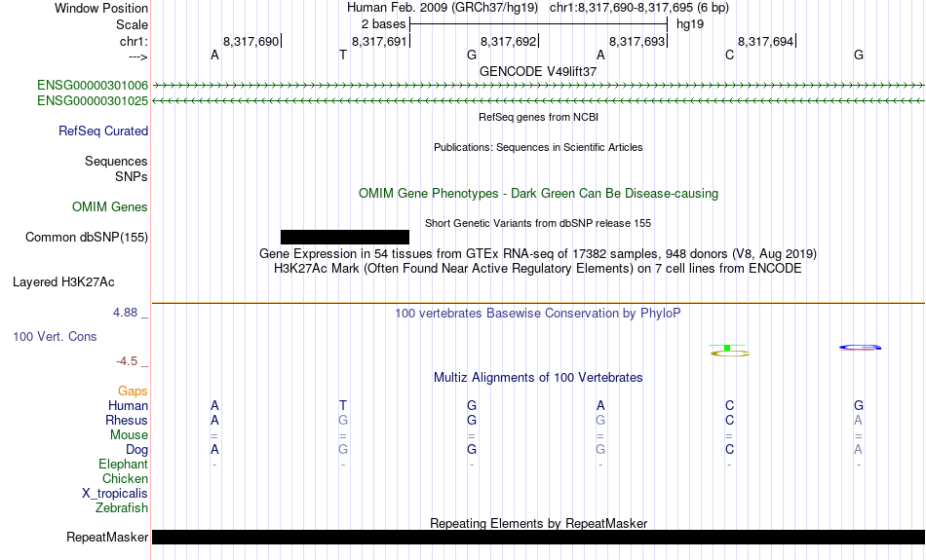Click the orange Gaps label

[133, 391]
